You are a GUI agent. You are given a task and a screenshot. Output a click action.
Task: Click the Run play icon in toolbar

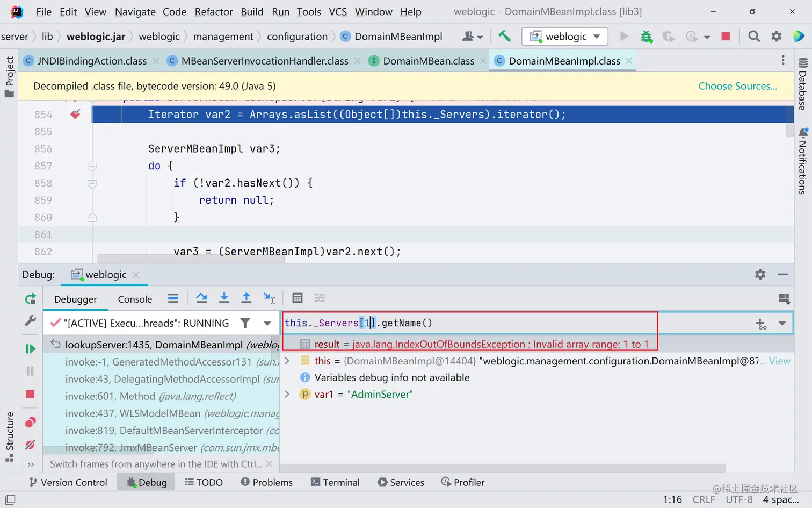click(624, 36)
